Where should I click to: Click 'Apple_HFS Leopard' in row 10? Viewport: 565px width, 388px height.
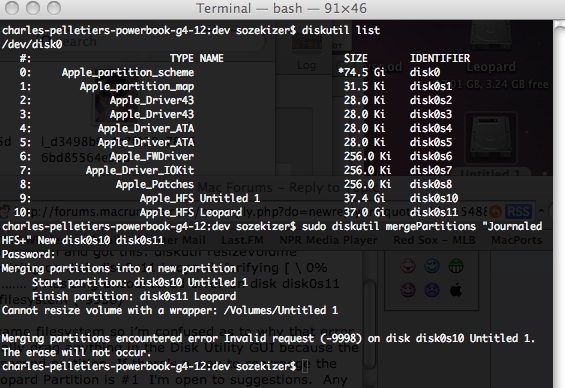[191, 213]
